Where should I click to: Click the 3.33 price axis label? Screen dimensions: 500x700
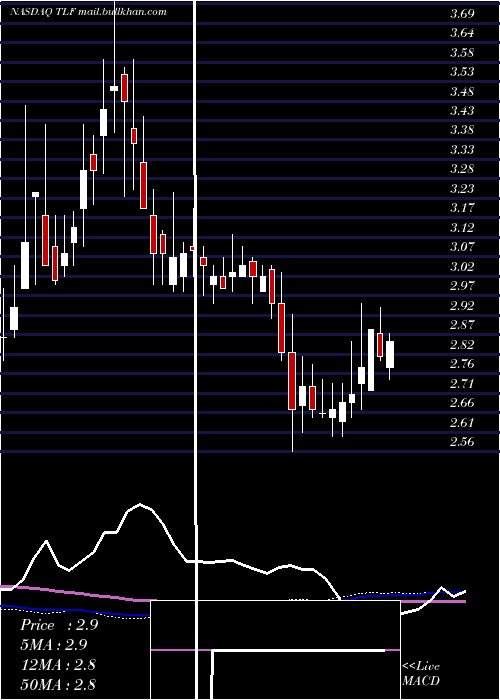coord(462,150)
